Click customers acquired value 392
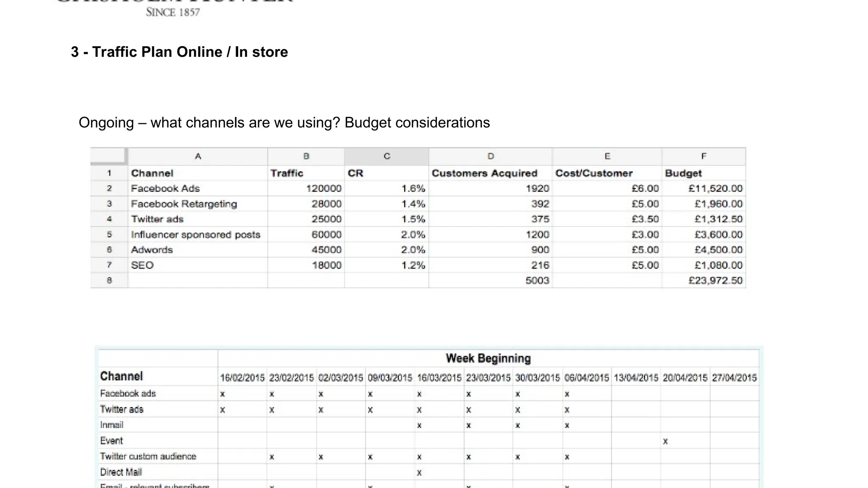Screen dimensions: 868x488 coord(490,204)
